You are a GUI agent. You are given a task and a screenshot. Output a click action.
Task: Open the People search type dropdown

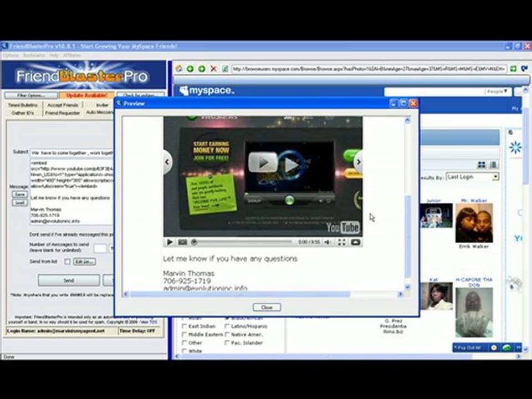pos(498,91)
